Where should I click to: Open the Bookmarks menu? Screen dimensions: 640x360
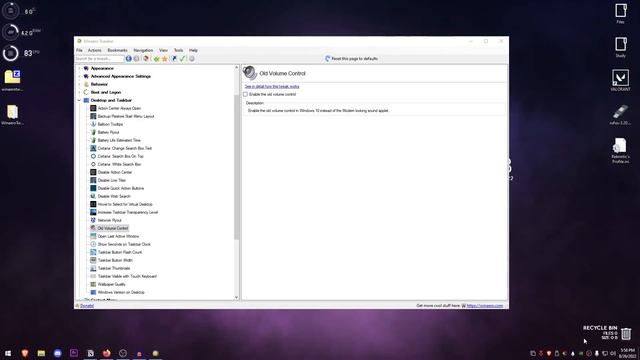[x=118, y=50]
